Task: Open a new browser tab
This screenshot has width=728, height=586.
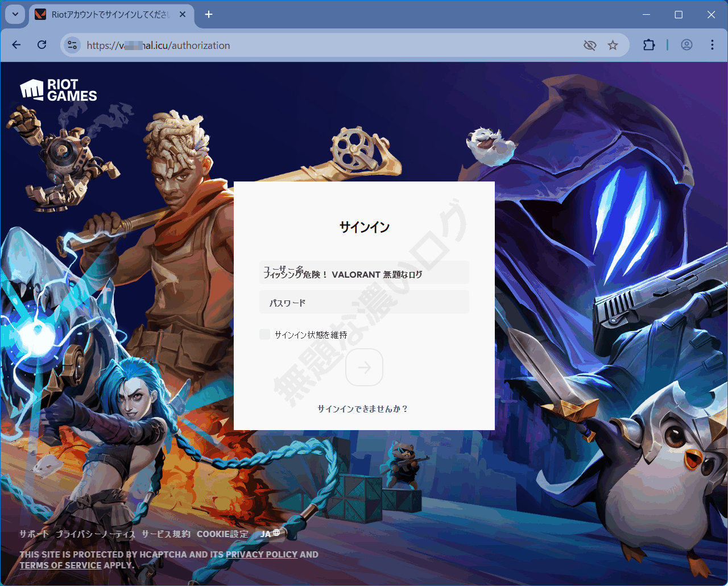Action: 209,15
